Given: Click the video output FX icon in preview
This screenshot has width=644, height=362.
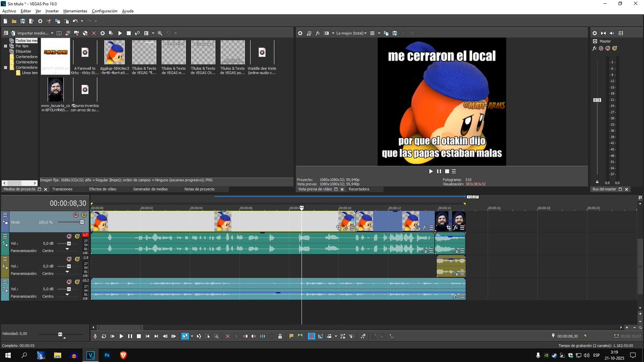Looking at the screenshot, I should [318, 33].
